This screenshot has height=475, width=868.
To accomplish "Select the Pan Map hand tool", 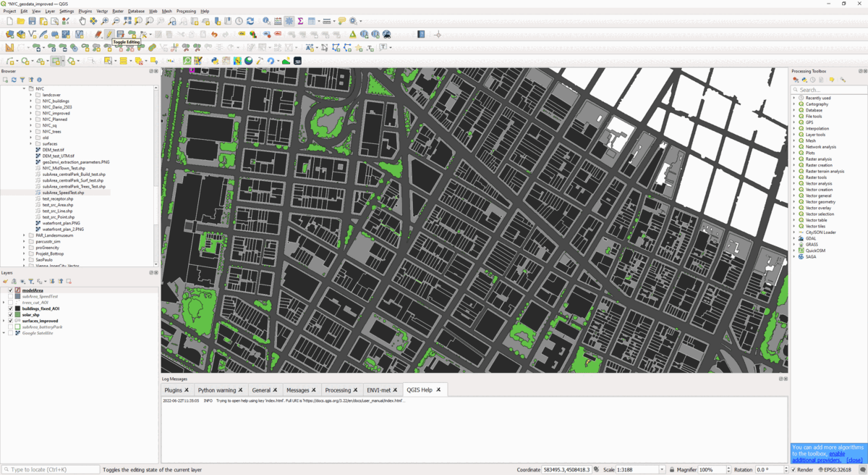I will [x=82, y=22].
